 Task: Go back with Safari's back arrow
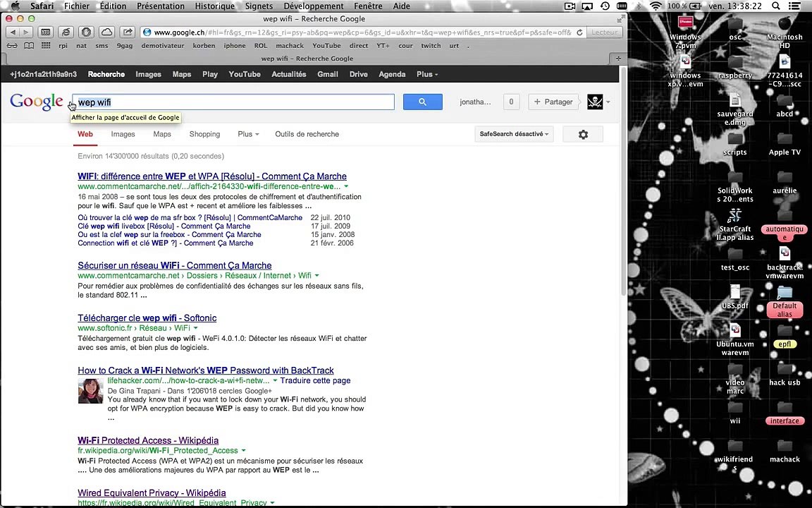click(x=13, y=32)
